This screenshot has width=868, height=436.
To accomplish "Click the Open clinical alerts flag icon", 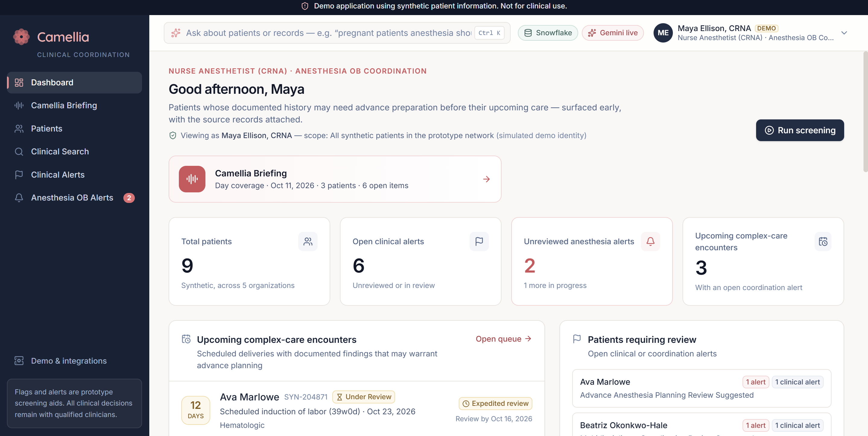I will pos(479,242).
